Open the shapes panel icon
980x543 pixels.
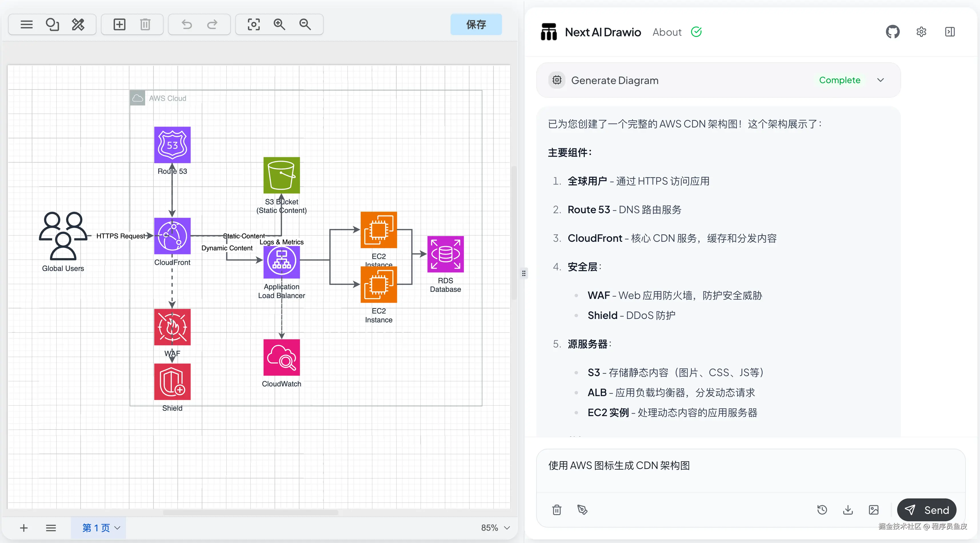(52, 25)
